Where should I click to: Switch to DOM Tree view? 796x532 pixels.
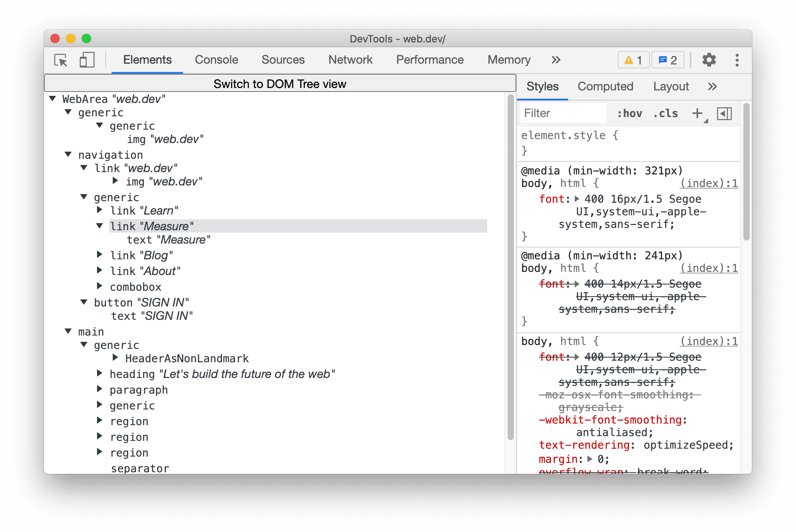click(x=280, y=84)
